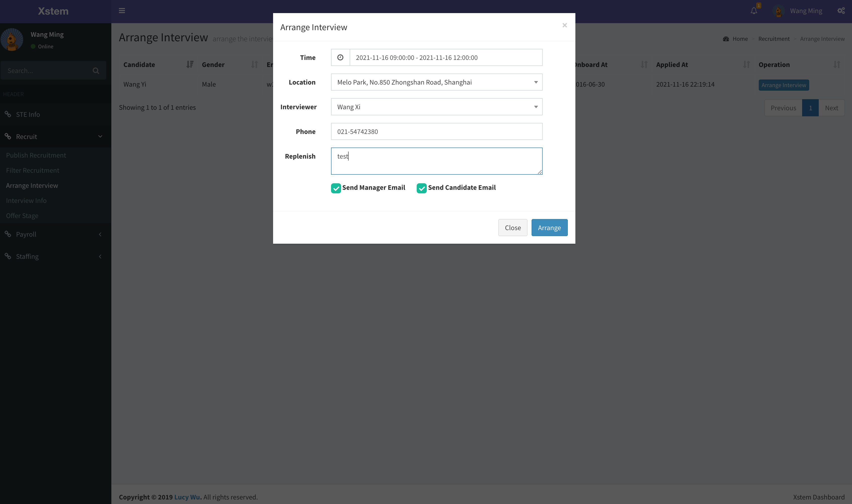Click the Phone input field
The height and width of the screenshot is (504, 852).
tap(436, 131)
